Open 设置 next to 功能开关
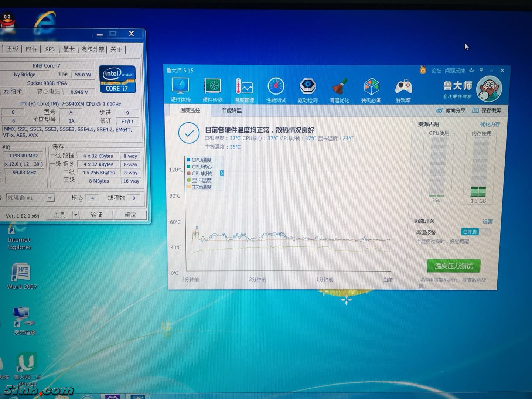The image size is (532, 399). (x=488, y=221)
